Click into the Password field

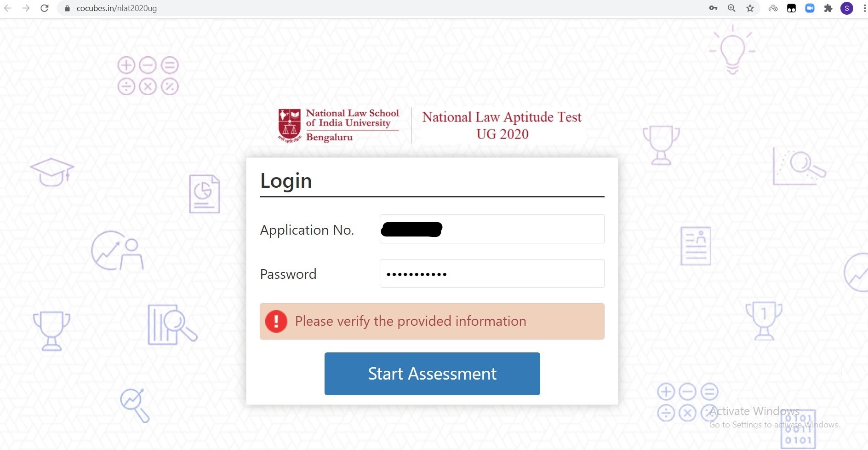492,274
